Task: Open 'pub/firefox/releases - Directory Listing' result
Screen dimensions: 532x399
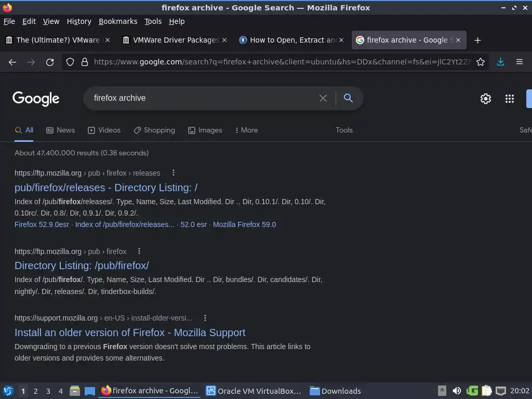Action: tap(106, 188)
